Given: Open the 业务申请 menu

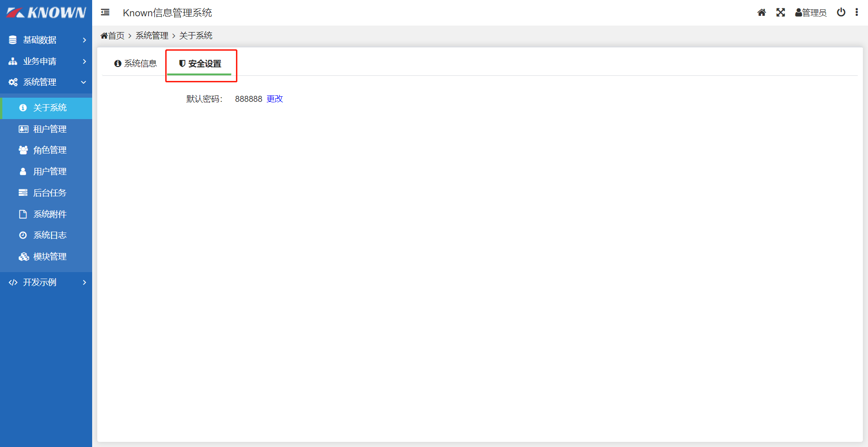Looking at the screenshot, I should pos(46,61).
